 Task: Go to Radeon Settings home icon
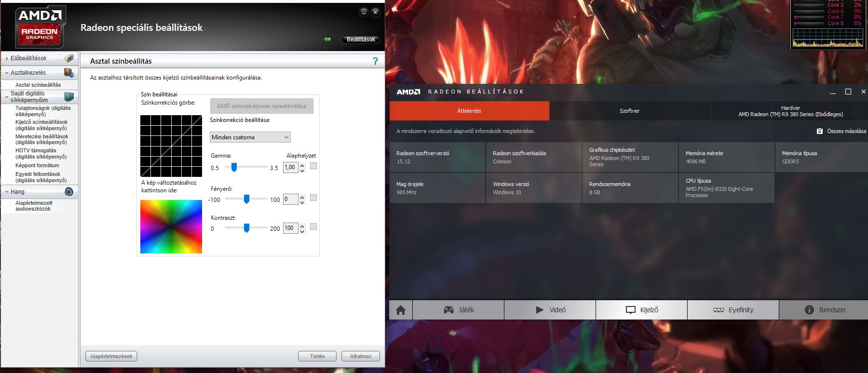coord(401,310)
